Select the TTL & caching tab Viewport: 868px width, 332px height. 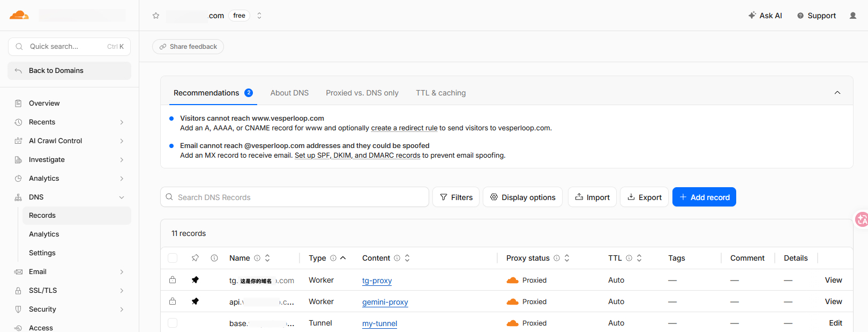(x=441, y=93)
